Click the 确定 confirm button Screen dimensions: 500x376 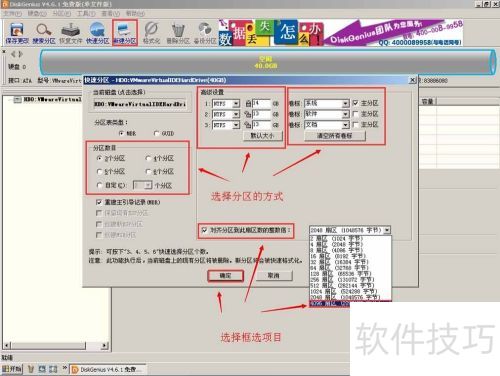point(225,276)
